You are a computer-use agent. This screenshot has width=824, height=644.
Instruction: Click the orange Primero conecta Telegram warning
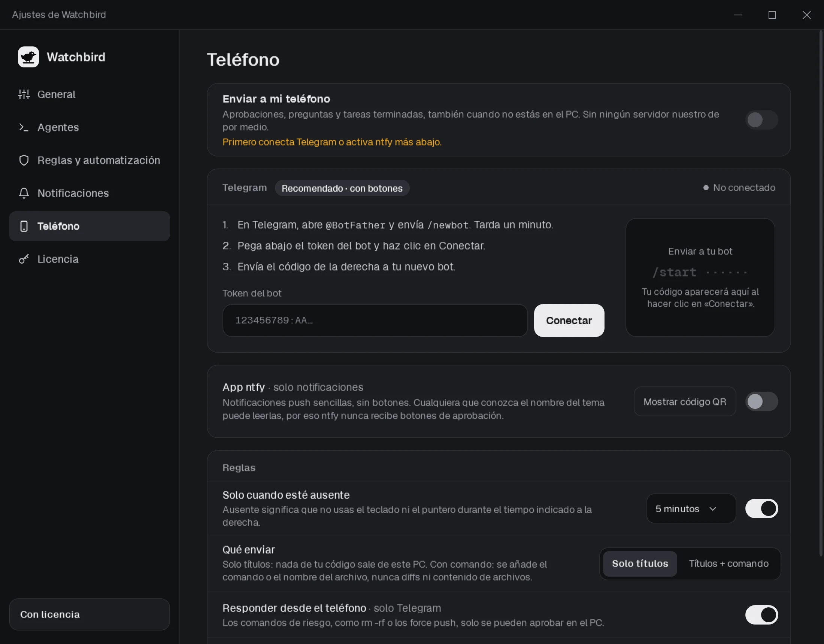coord(332,142)
